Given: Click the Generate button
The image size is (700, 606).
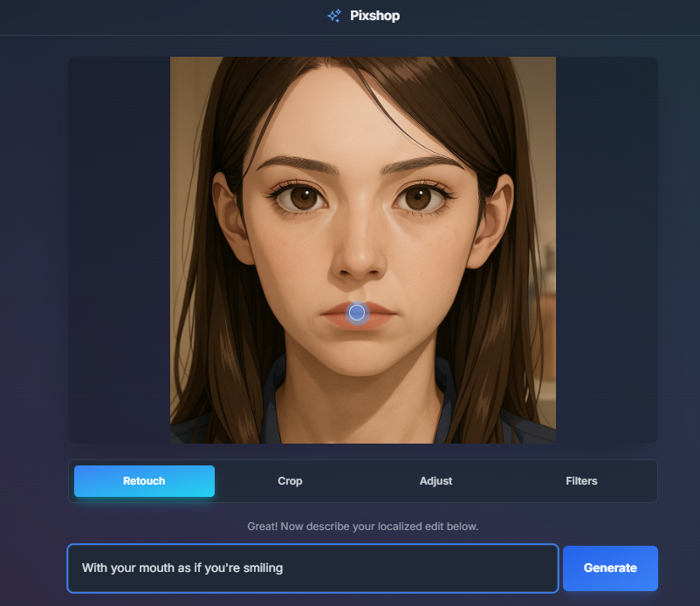Looking at the screenshot, I should pos(610,568).
